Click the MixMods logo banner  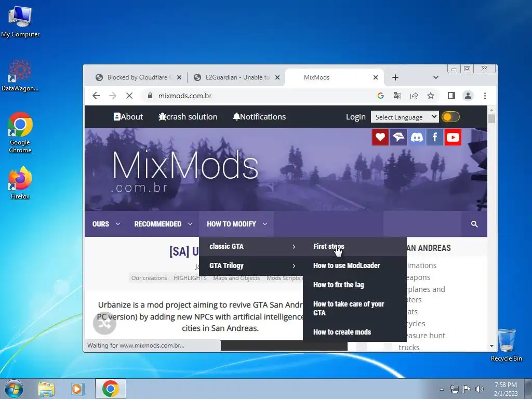tap(185, 172)
